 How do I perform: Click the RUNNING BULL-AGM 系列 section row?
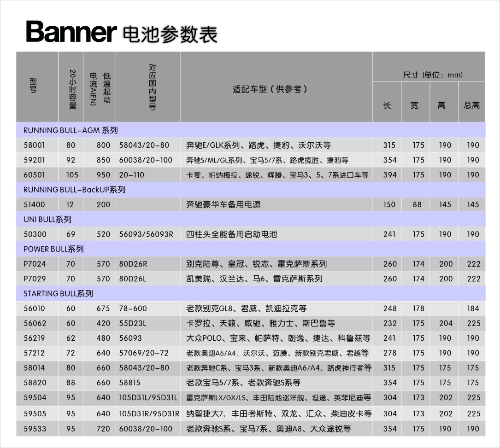pyautogui.click(x=71, y=130)
